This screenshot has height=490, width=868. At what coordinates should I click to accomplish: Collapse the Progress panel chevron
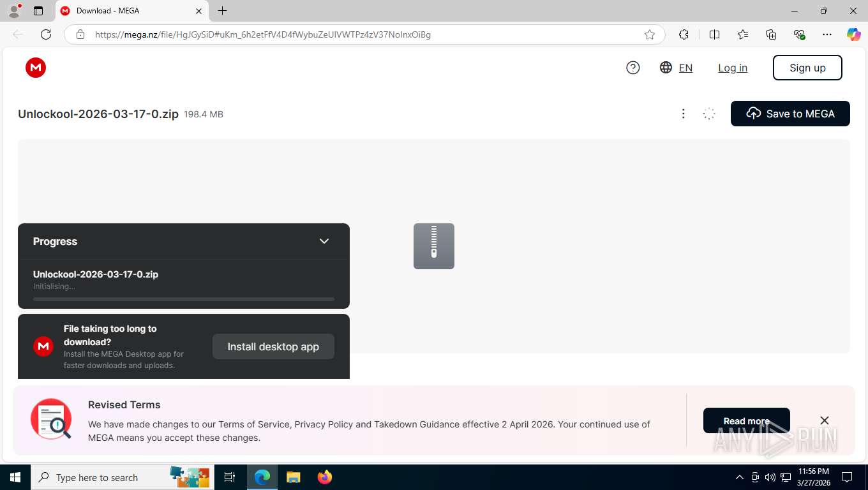coord(324,241)
